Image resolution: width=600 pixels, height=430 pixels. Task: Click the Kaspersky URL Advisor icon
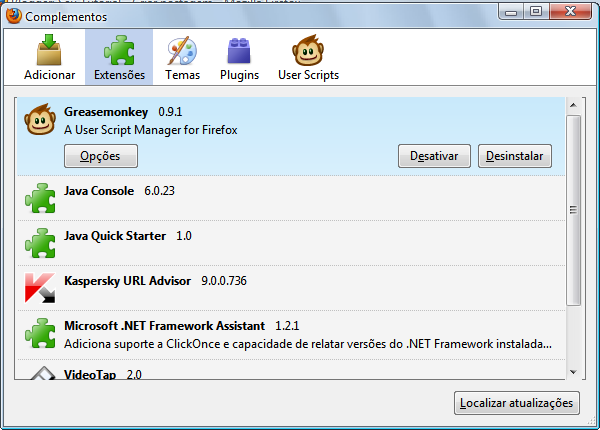point(40,288)
